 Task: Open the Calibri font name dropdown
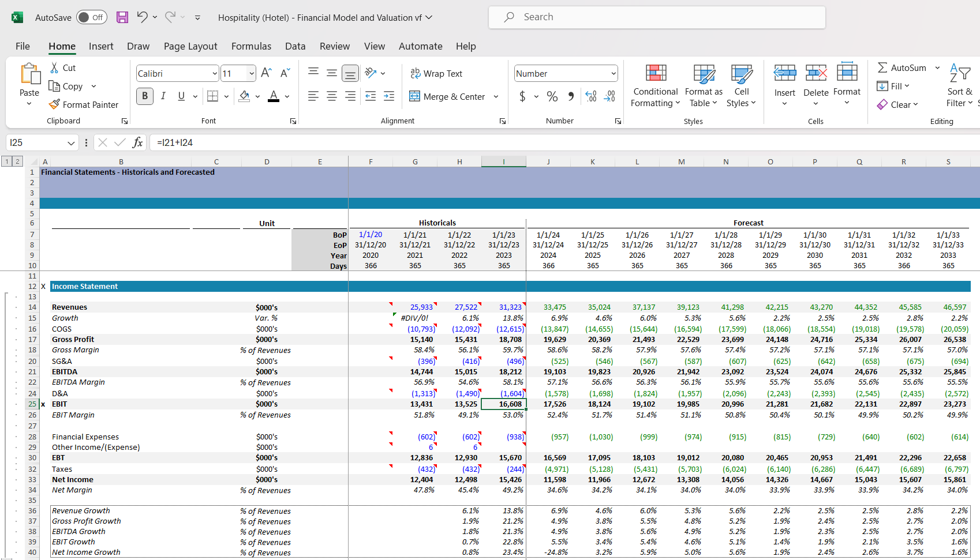pos(215,73)
